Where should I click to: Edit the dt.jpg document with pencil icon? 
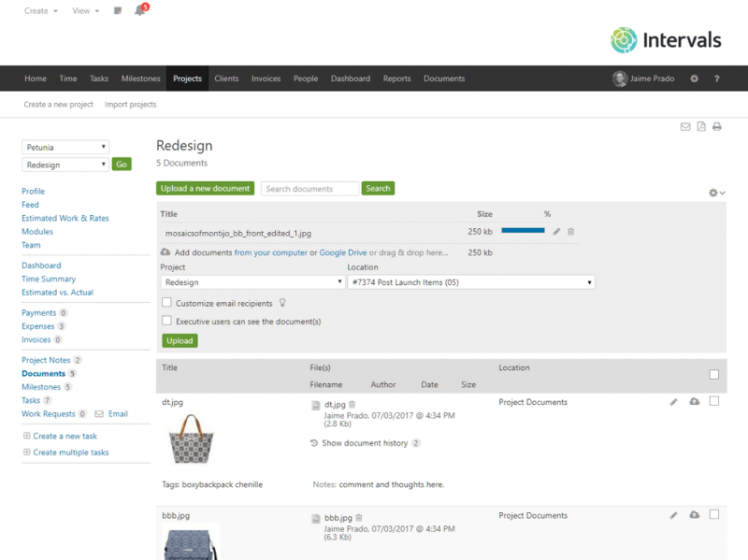tap(673, 402)
